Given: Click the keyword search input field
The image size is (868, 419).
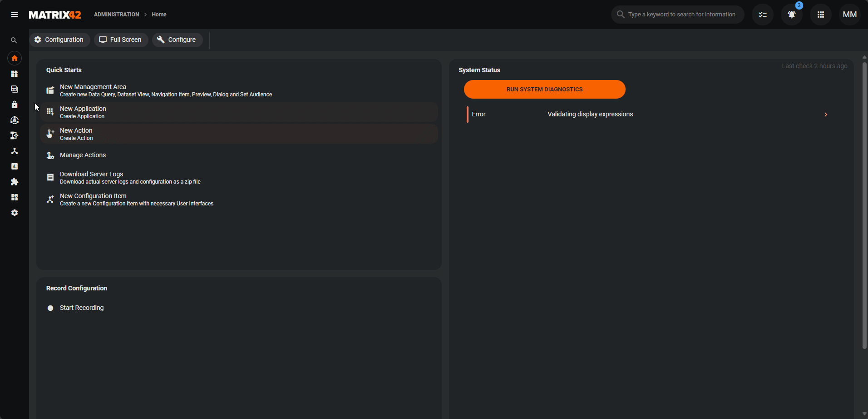Looking at the screenshot, I should [x=681, y=15].
